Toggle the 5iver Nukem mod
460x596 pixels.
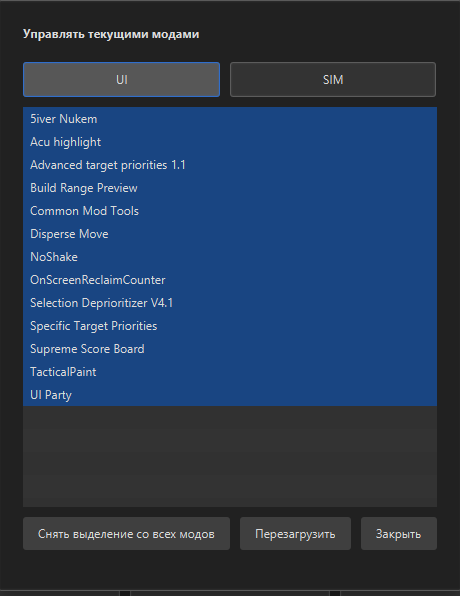coord(230,119)
